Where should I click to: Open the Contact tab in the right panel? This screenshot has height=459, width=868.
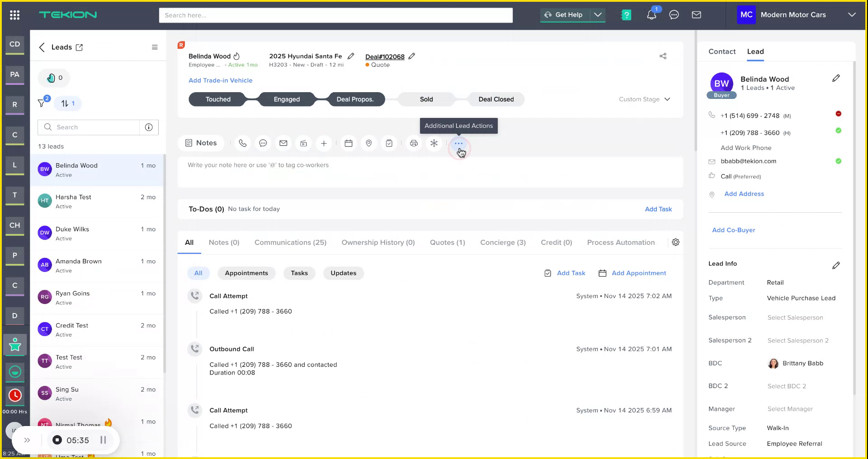(x=722, y=52)
